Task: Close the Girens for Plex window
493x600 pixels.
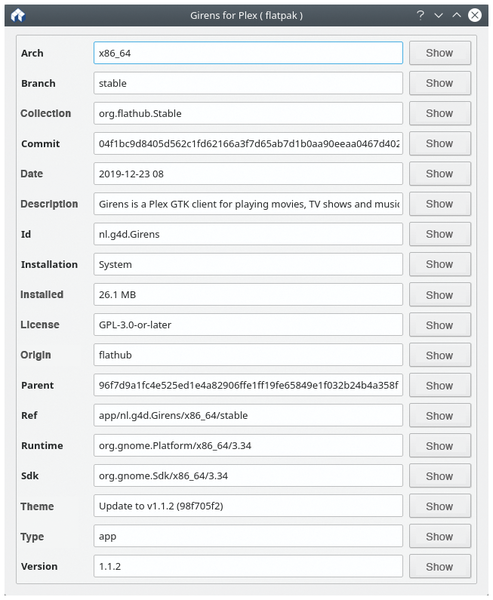Action: point(475,15)
